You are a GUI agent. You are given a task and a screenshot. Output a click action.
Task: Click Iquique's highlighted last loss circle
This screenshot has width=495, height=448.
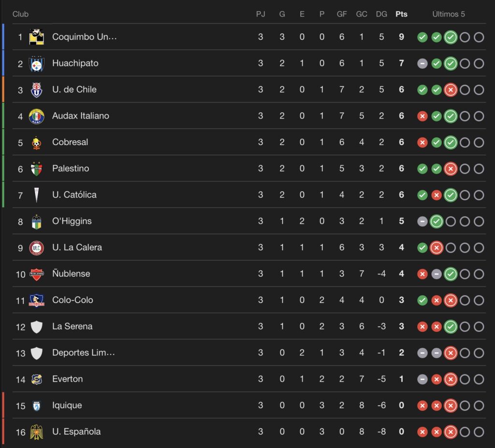451,405
